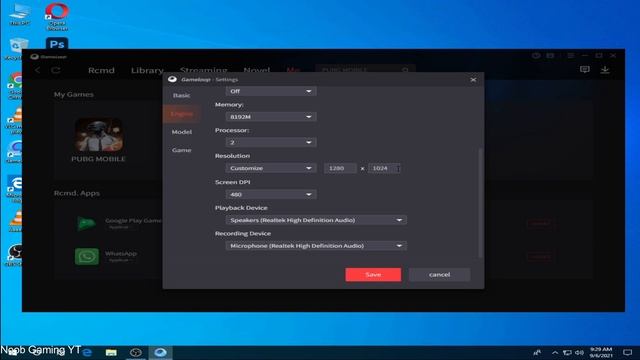Open the Photoshop desktop shortcut
The height and width of the screenshot is (360, 640).
[57, 44]
